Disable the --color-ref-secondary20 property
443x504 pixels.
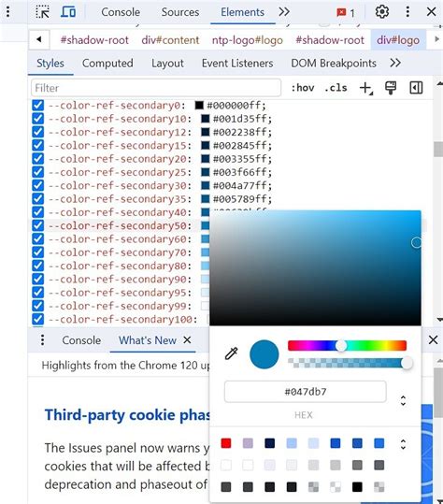38,158
